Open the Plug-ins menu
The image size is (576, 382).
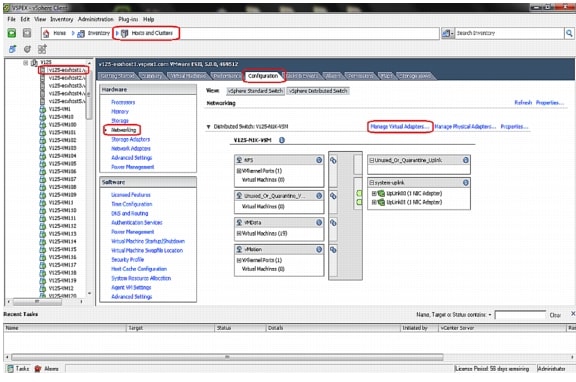(128, 19)
